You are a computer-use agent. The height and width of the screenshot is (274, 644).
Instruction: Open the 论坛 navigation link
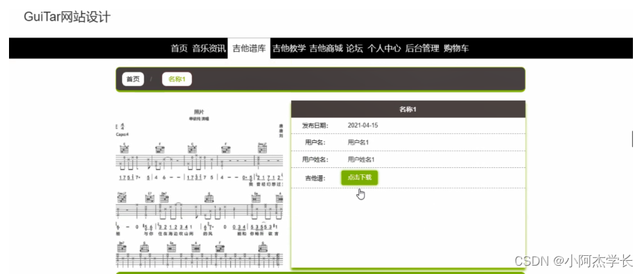[x=354, y=49]
